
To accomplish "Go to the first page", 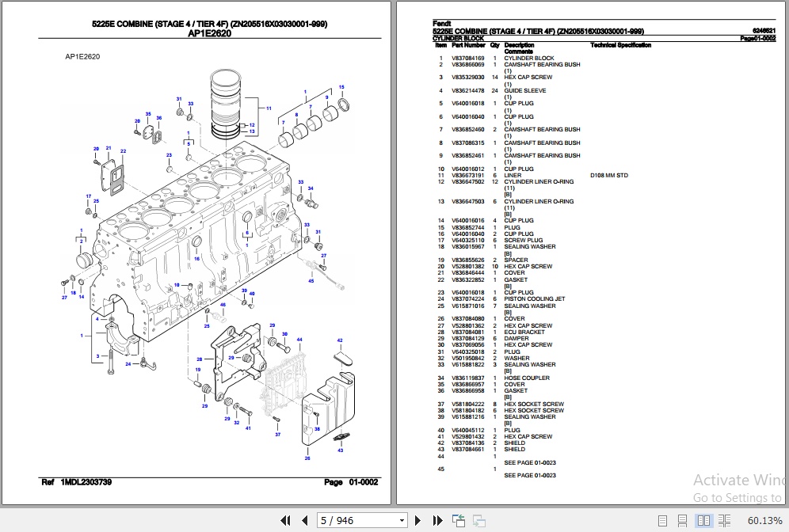I will 285,520.
